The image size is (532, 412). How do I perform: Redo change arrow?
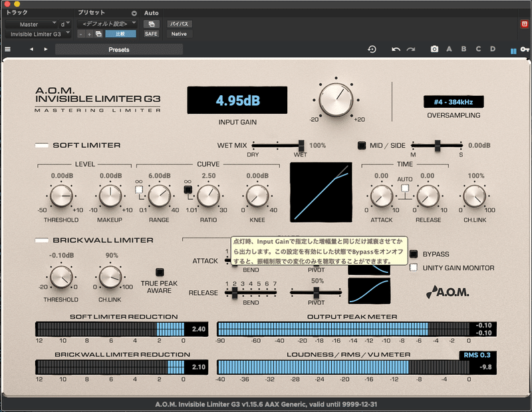tap(411, 49)
